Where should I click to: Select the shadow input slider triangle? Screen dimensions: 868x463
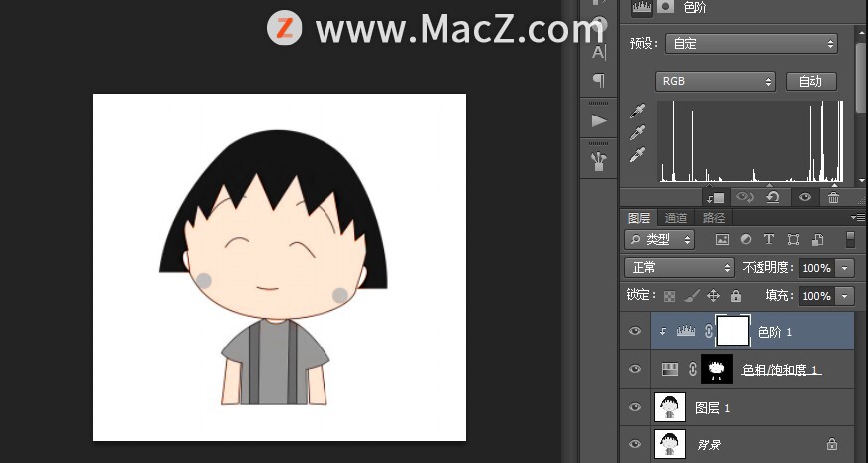click(x=709, y=185)
